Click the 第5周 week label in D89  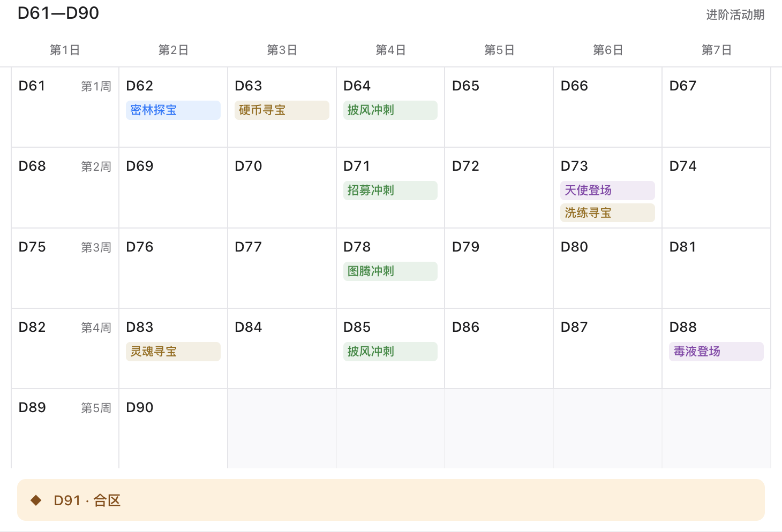click(x=96, y=408)
